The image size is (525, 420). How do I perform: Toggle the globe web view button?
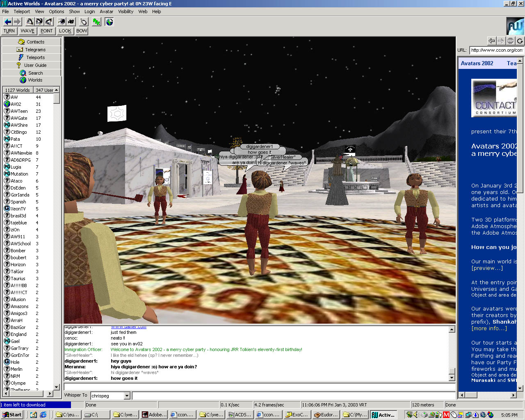[x=109, y=22]
